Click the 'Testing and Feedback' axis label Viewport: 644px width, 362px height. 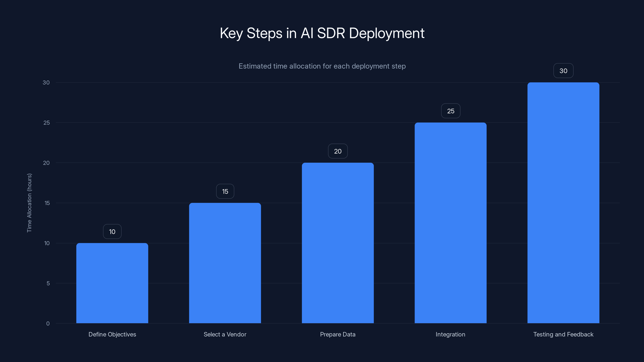[563, 334]
